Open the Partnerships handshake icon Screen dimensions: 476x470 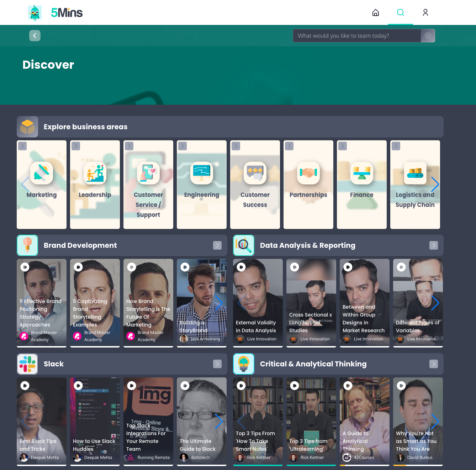[308, 173]
